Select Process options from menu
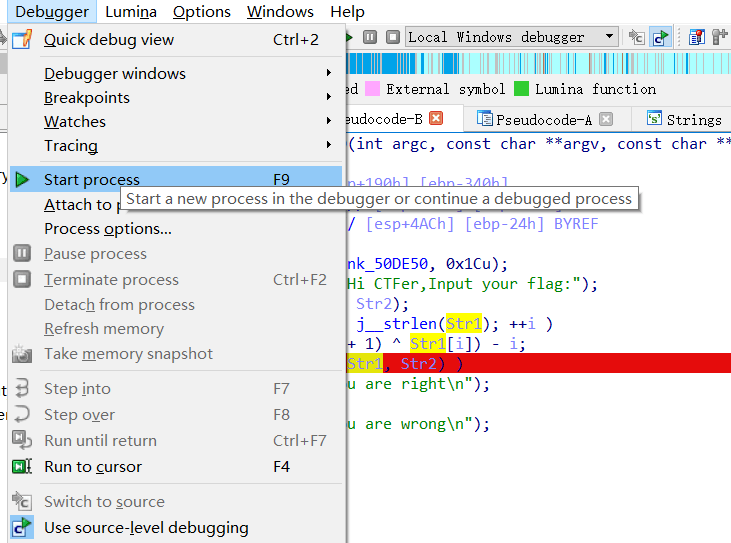The image size is (731, 543). tap(108, 229)
